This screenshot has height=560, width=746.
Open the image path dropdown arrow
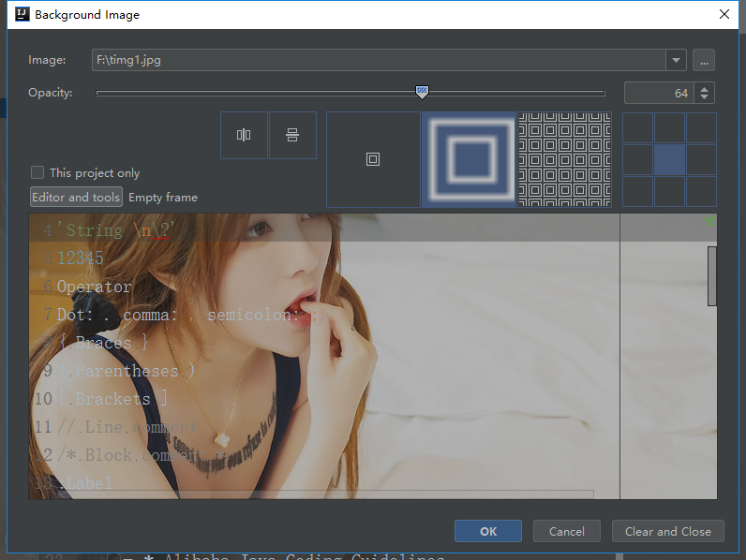click(x=676, y=60)
